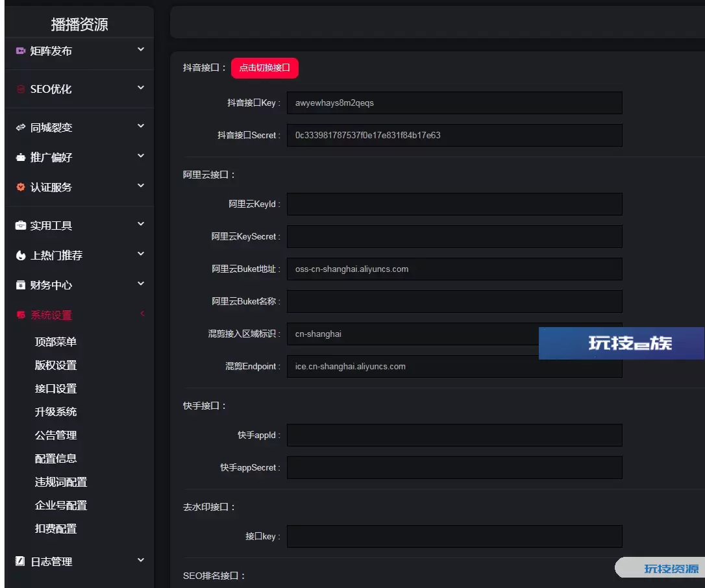Click the 玩技资源 floating button

tap(660, 569)
